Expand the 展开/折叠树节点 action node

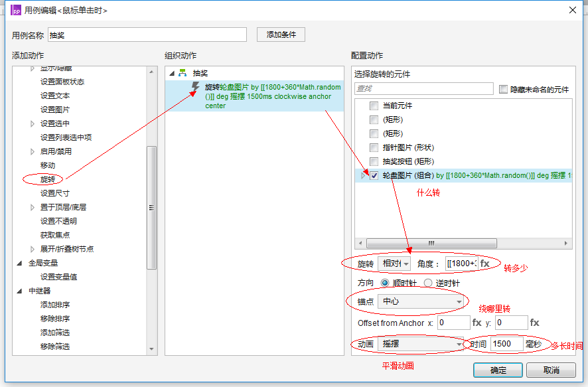pos(33,249)
